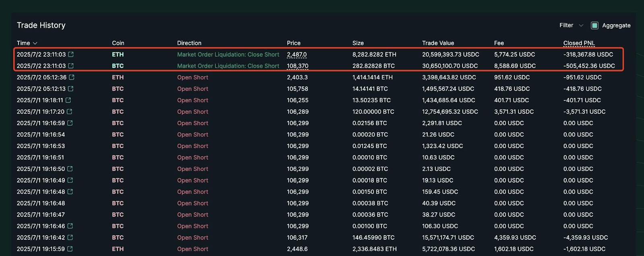644x256 pixels.
Task: Click the Fee column header
Action: point(499,43)
